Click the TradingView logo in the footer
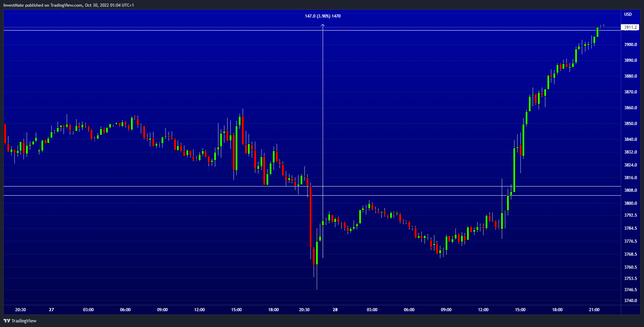Screen dimensions: 644x327 (x=20, y=321)
